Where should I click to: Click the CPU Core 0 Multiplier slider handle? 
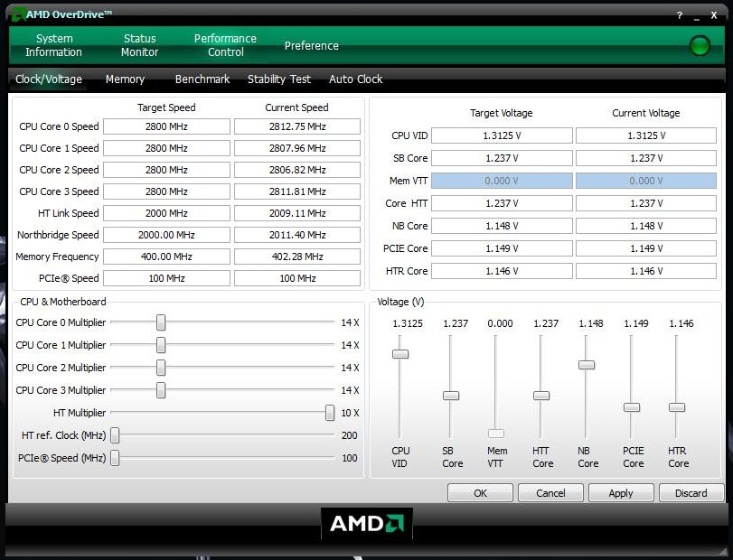tap(161, 322)
